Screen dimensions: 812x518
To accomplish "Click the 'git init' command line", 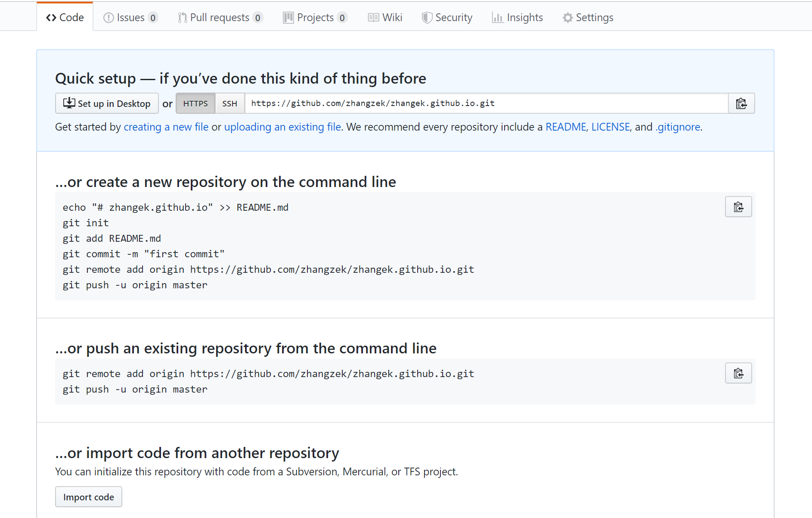I will pos(86,223).
